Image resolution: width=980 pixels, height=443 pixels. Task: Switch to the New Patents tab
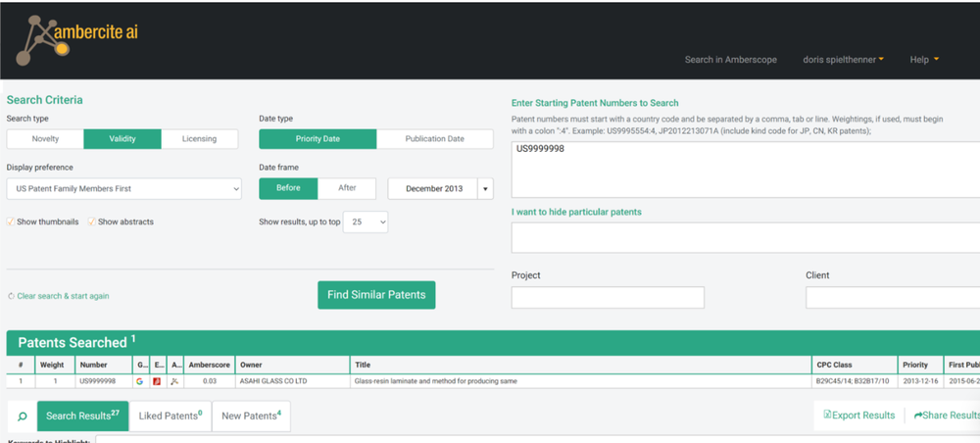[251, 417]
